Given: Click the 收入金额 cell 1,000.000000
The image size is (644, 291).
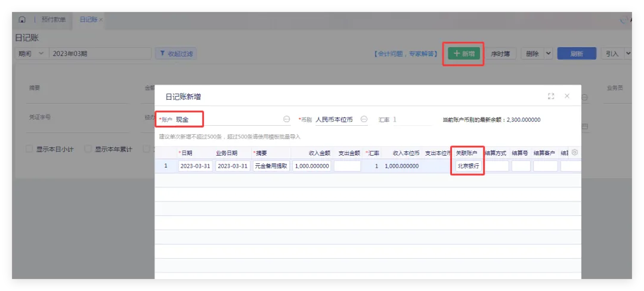Looking at the screenshot, I should click(312, 166).
